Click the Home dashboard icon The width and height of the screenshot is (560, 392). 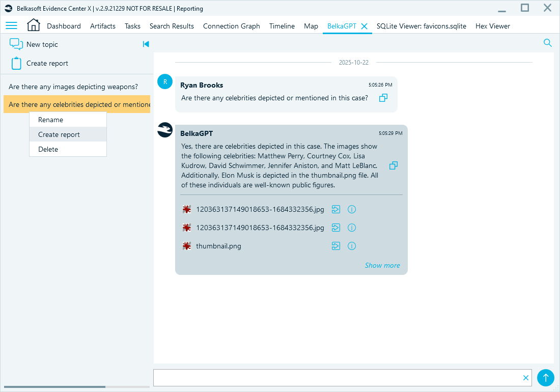pos(33,24)
